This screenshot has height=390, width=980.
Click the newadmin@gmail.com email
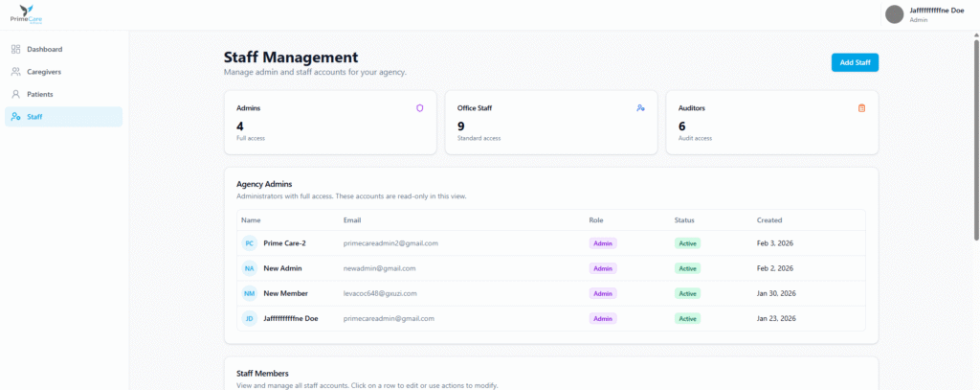click(x=379, y=268)
